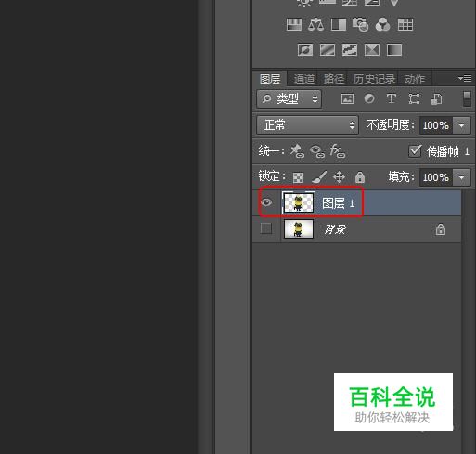Add a Color Lookup adjustment
Image resolution: width=476 pixels, height=454 pixels.
405,24
